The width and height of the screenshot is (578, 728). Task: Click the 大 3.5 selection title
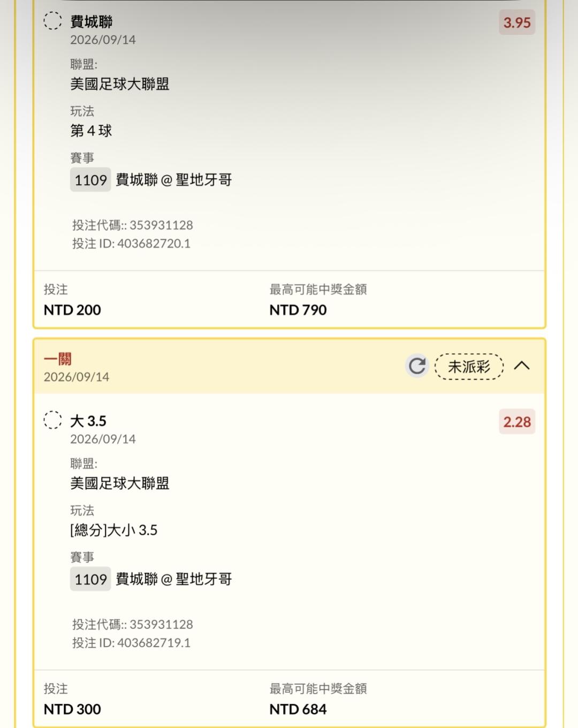pos(88,421)
